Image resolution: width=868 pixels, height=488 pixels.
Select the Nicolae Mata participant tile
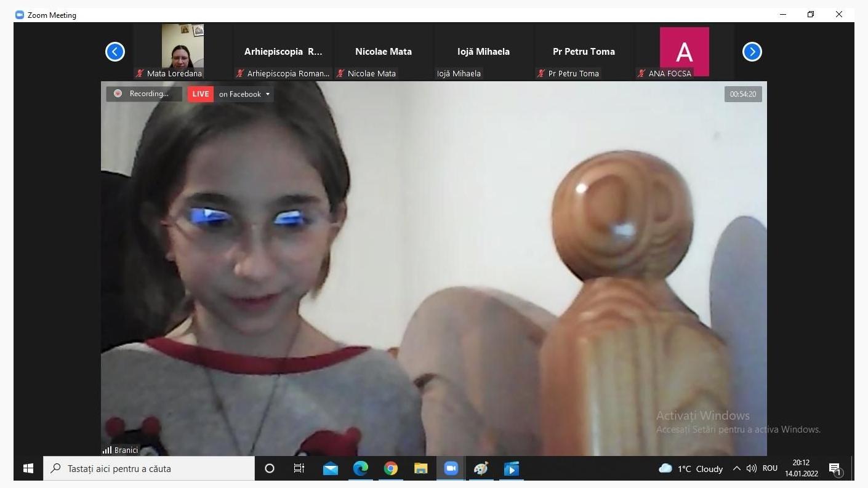point(383,52)
